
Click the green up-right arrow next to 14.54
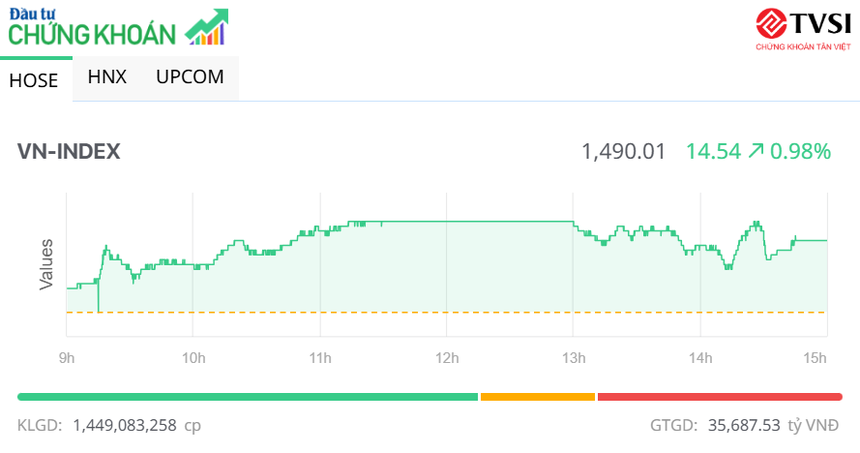coord(756,151)
